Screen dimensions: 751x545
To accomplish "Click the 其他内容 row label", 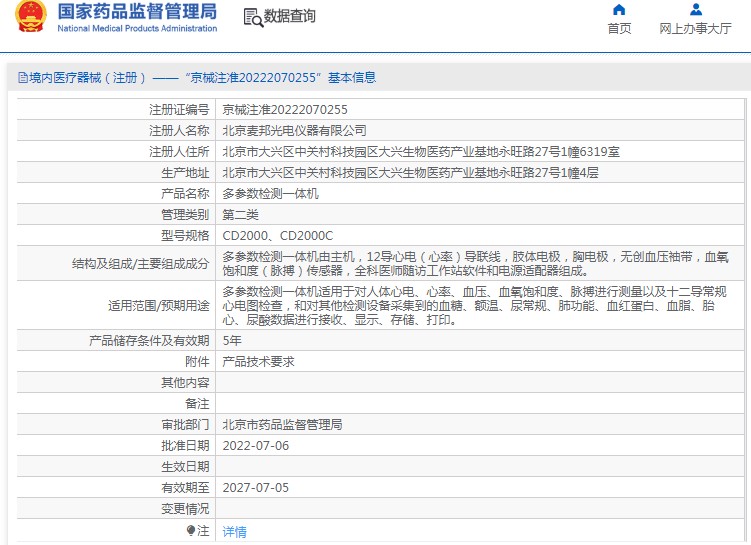I will pyautogui.click(x=185, y=383).
